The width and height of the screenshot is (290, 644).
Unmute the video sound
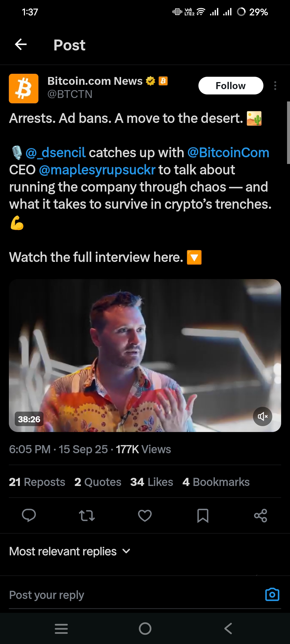point(262,416)
